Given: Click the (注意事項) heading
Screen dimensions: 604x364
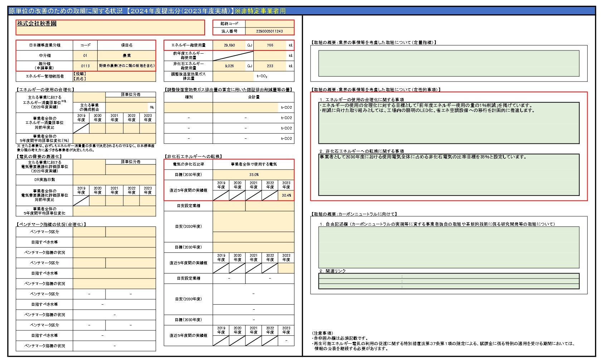Looking at the screenshot, I should (322, 333).
